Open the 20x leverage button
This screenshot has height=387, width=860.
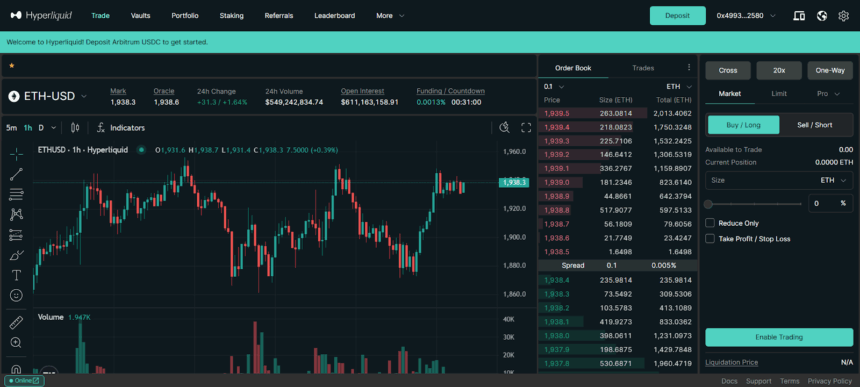click(x=779, y=71)
